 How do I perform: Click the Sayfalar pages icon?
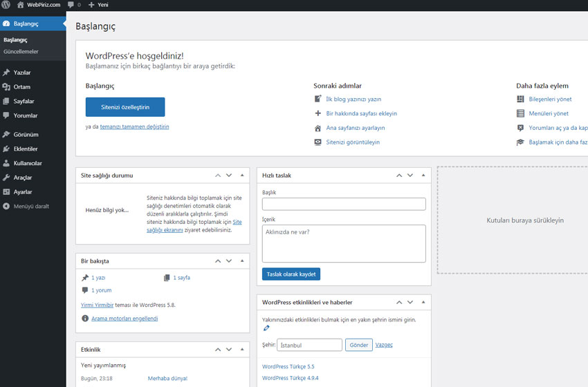coord(6,101)
